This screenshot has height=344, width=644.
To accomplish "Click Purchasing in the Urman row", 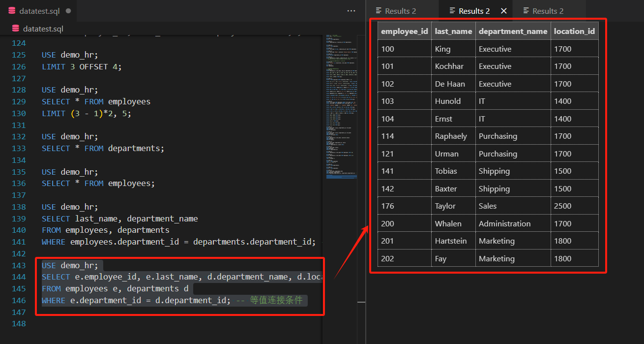I will coord(513,154).
